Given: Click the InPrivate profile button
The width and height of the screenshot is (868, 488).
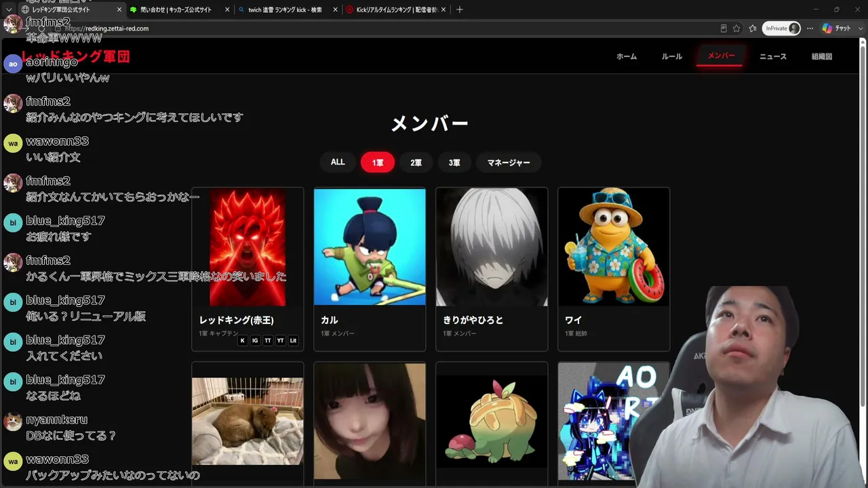Looking at the screenshot, I should (782, 28).
